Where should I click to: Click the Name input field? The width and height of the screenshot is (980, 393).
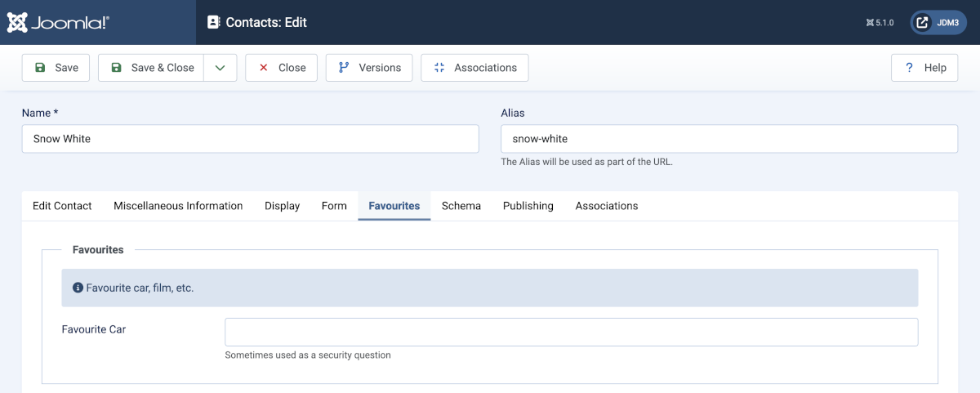click(x=250, y=139)
